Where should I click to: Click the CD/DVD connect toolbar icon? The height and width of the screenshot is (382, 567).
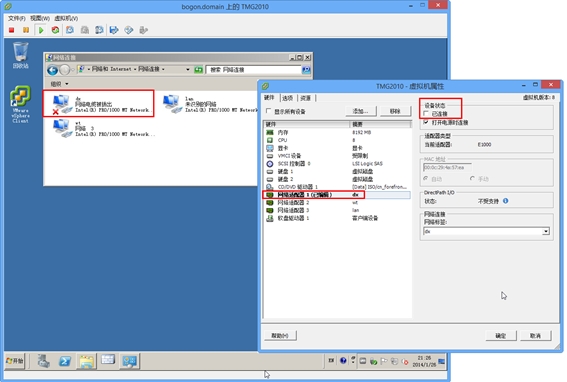pos(129,30)
